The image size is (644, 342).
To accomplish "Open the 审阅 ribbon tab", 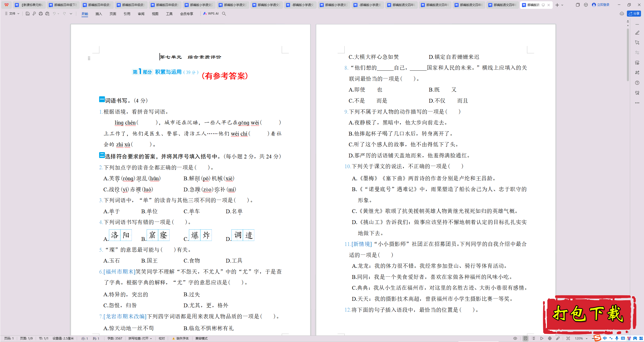I will tap(141, 14).
